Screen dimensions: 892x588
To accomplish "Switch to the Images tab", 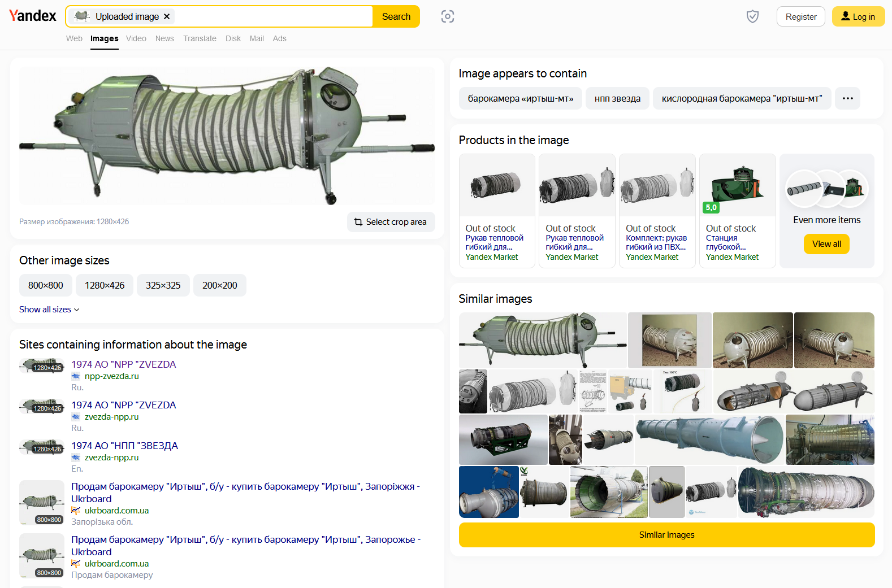I will coord(105,38).
